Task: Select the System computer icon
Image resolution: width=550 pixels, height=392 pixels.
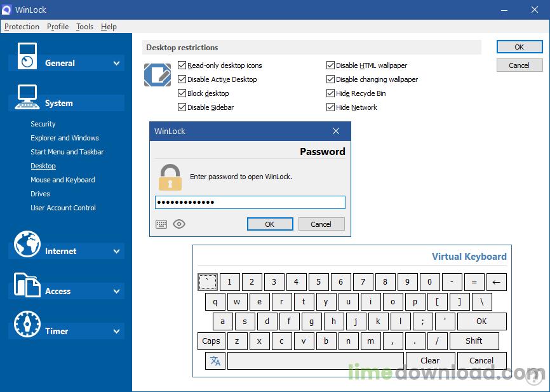Action: click(27, 97)
